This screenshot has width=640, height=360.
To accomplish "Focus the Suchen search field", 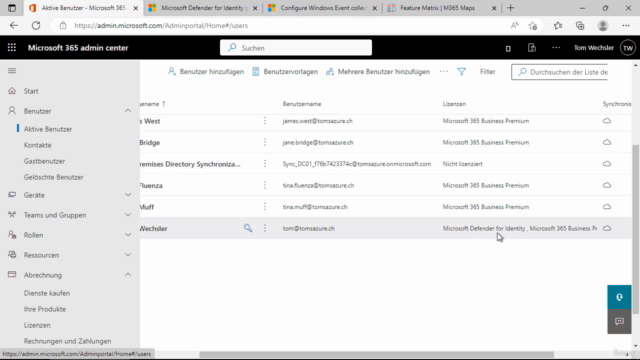I will (x=296, y=48).
